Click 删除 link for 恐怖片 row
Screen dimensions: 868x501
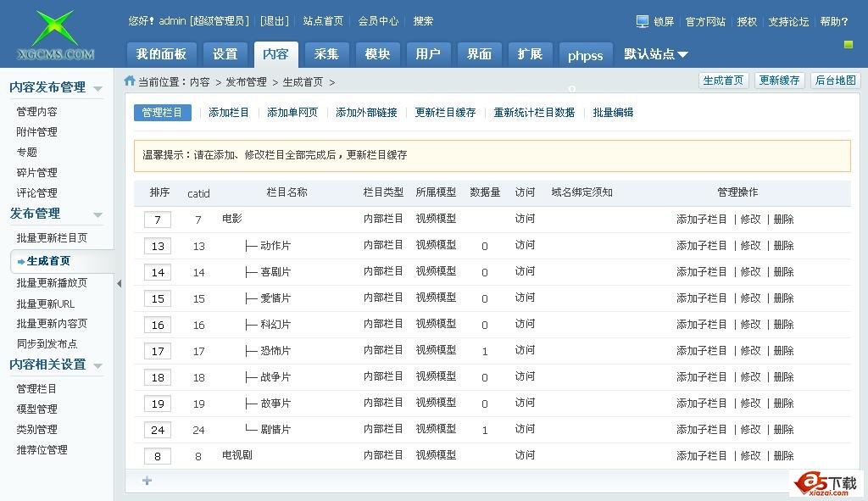tap(783, 351)
